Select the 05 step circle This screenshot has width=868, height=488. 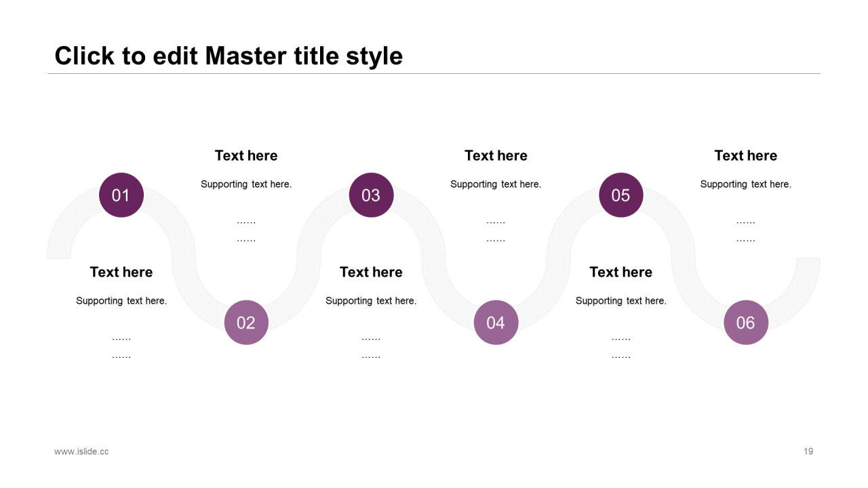click(620, 195)
